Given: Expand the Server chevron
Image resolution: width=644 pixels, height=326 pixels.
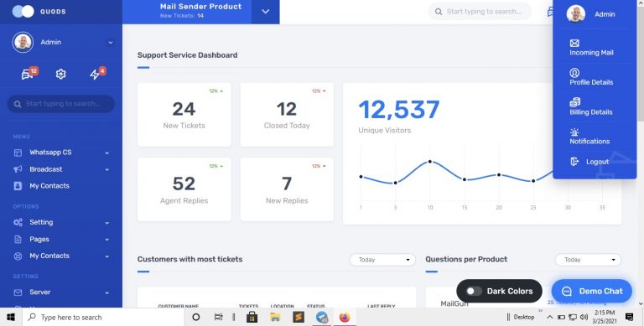Looking at the screenshot, I should click(x=106, y=292).
